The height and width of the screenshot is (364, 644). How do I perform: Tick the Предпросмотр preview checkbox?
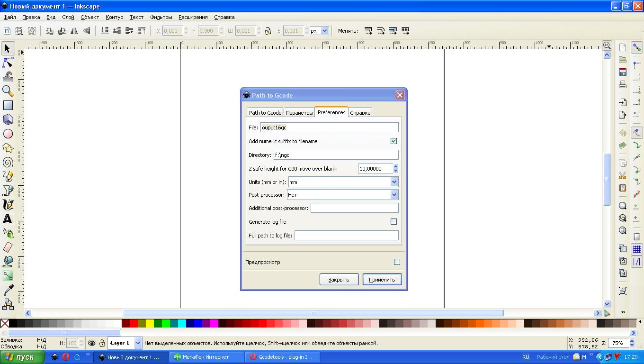click(397, 262)
